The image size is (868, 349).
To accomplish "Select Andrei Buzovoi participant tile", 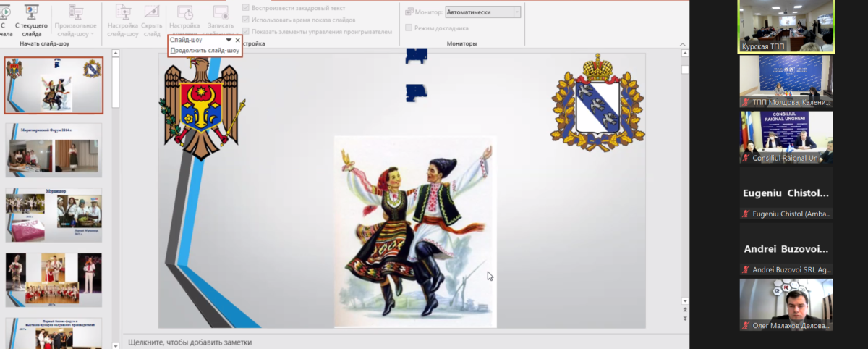I will pyautogui.click(x=786, y=249).
